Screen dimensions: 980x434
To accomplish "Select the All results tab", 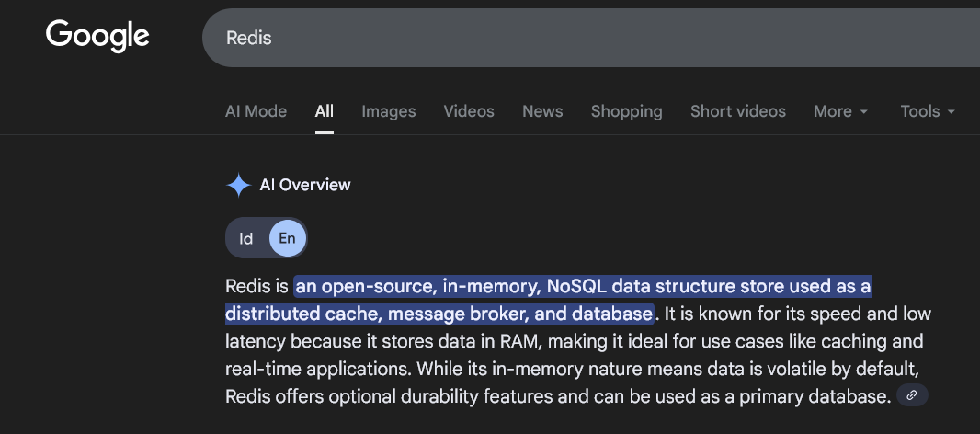I will click(x=325, y=111).
